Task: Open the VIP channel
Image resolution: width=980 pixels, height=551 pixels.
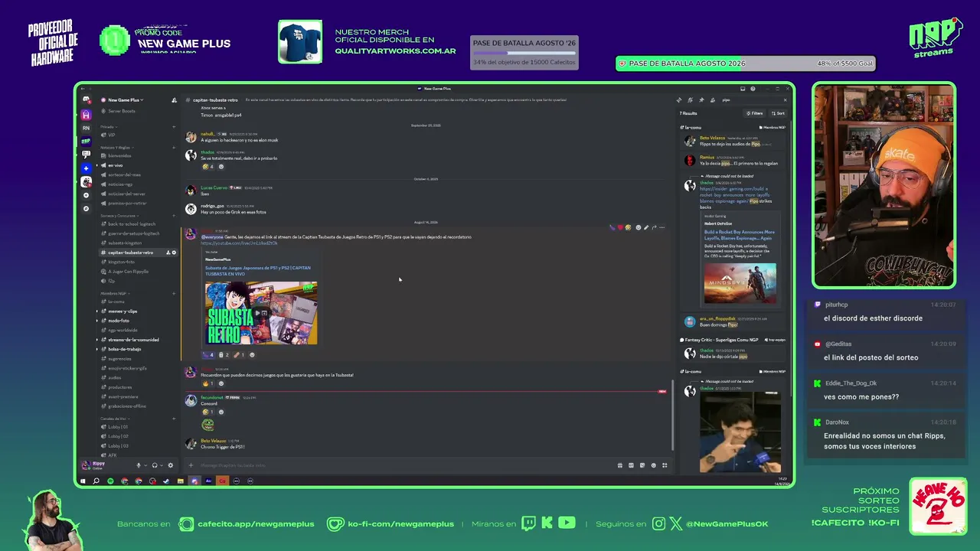Action: 112,135
